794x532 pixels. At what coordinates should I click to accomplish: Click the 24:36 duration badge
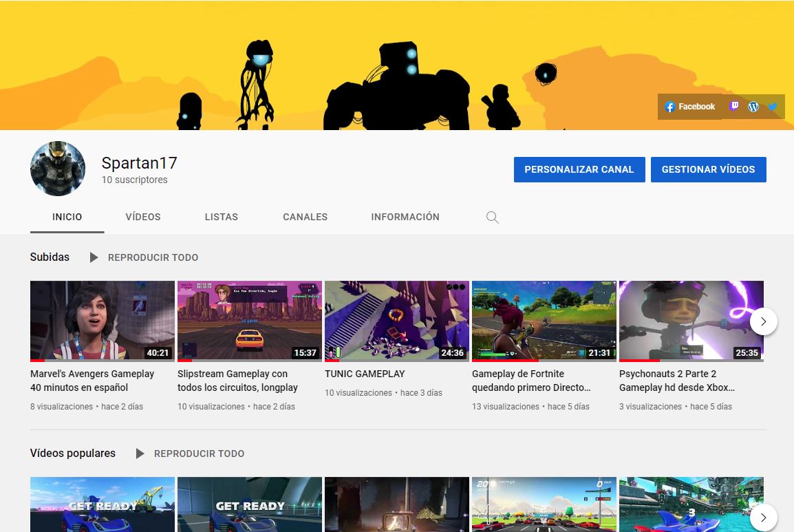point(452,352)
